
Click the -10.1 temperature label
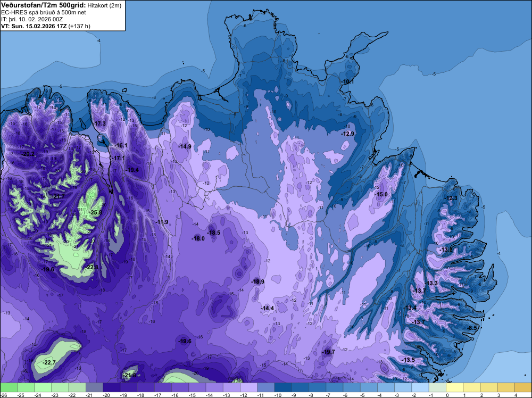click(348, 82)
